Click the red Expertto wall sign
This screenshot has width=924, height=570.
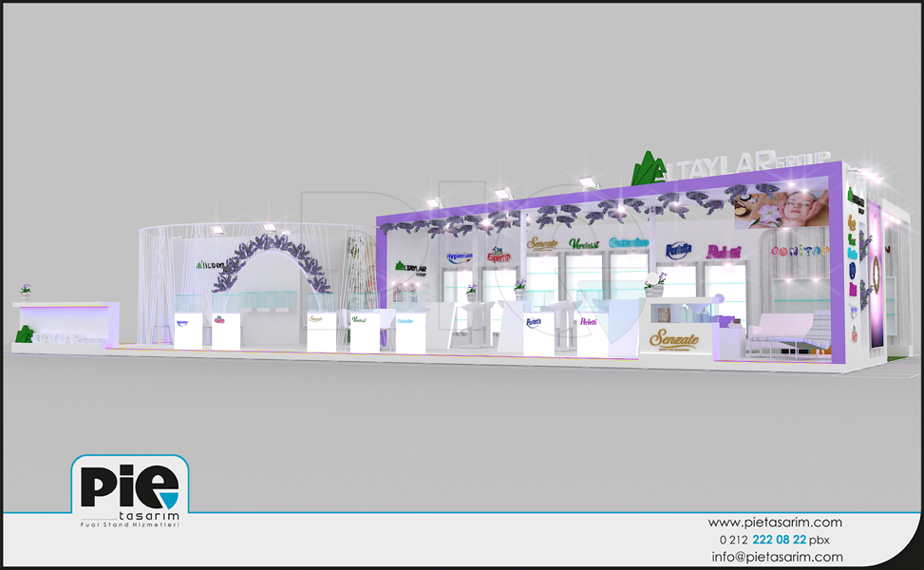499,255
